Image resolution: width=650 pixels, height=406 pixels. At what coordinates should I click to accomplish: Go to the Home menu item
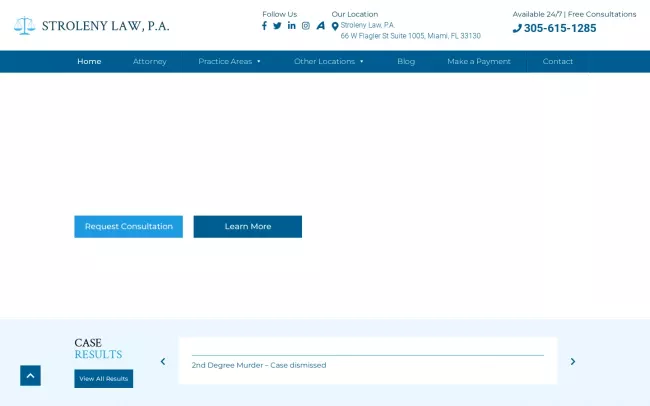[x=89, y=62]
